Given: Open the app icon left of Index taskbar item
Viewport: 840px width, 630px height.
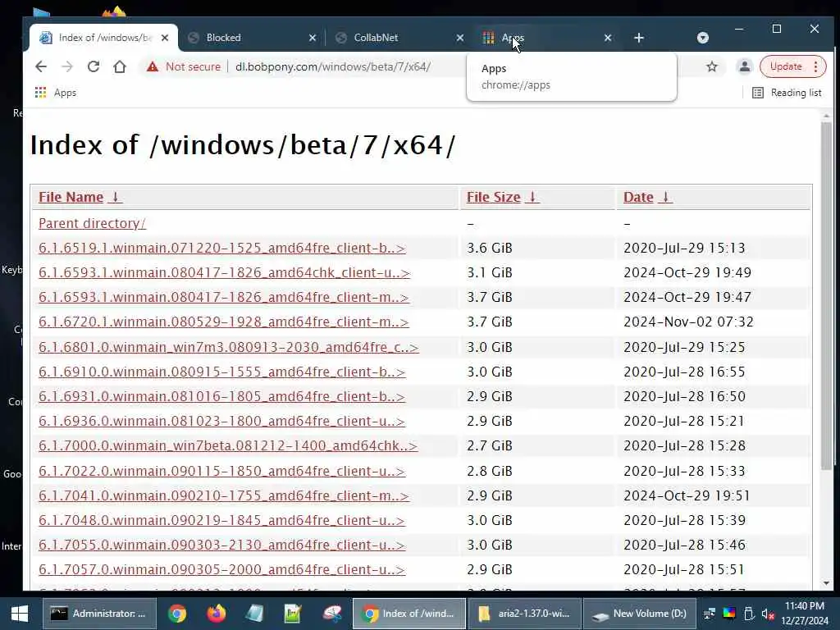Looking at the screenshot, I should click(332, 614).
